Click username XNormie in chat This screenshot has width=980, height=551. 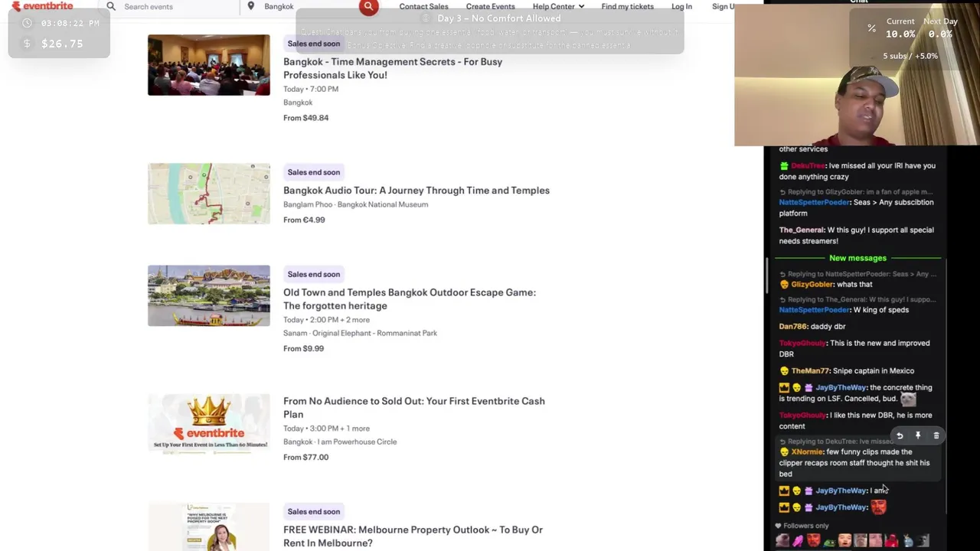point(807,452)
